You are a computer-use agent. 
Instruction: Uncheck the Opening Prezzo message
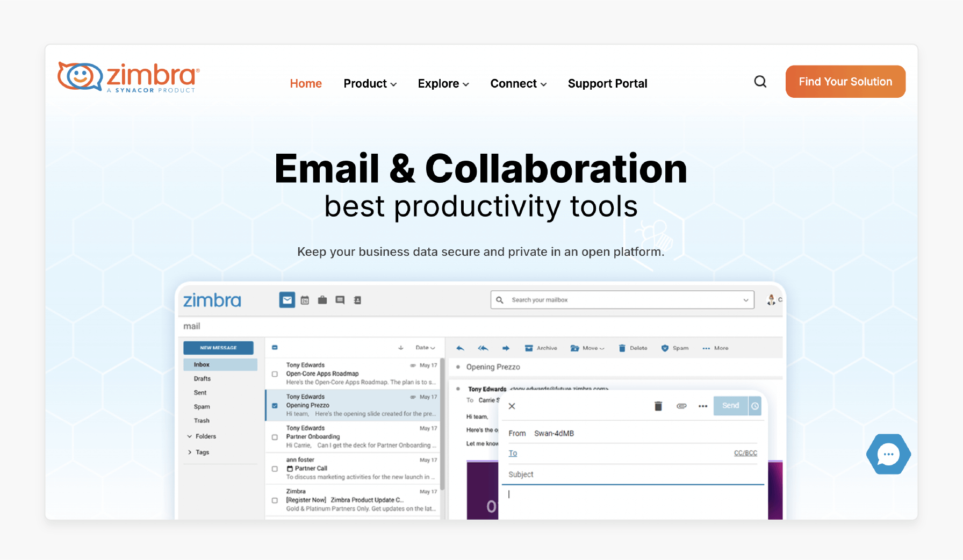click(275, 406)
